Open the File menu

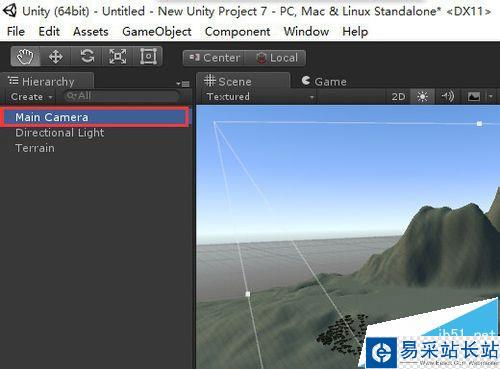click(16, 31)
